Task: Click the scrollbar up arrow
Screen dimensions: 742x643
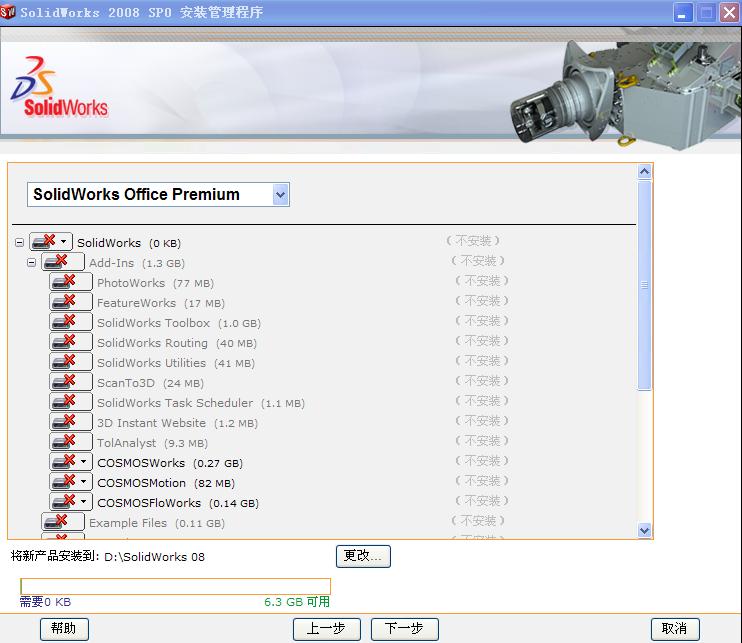Action: click(x=645, y=171)
